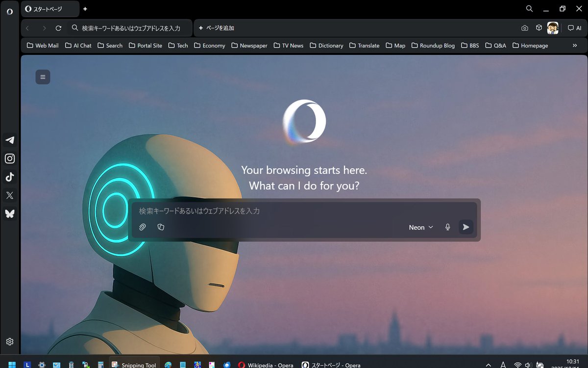Open the Portal Site bookmark folder
Viewport: 588px width, 368px height.
pyautogui.click(x=146, y=46)
